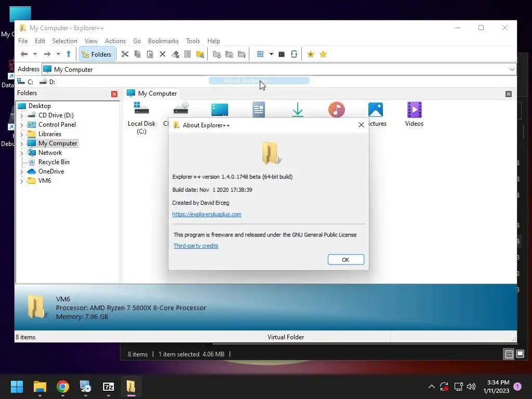
Task: Expand the Address bar dropdown
Action: 512,69
